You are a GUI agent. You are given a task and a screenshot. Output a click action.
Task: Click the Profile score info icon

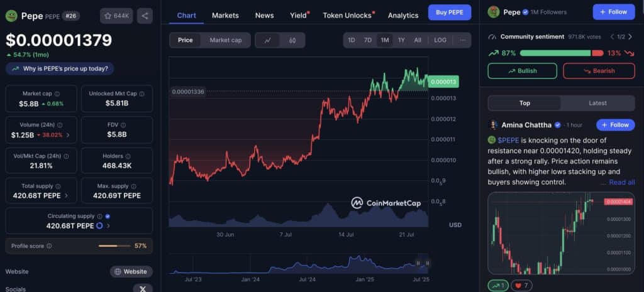49,246
